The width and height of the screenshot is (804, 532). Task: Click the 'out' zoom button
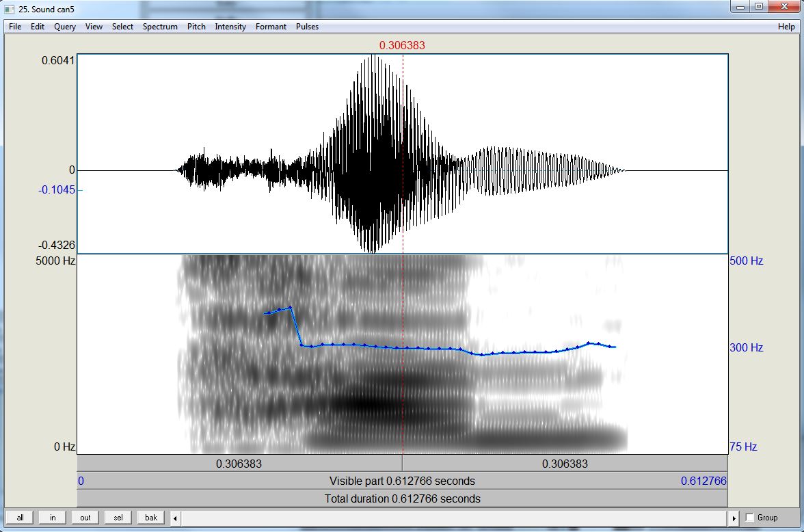85,518
